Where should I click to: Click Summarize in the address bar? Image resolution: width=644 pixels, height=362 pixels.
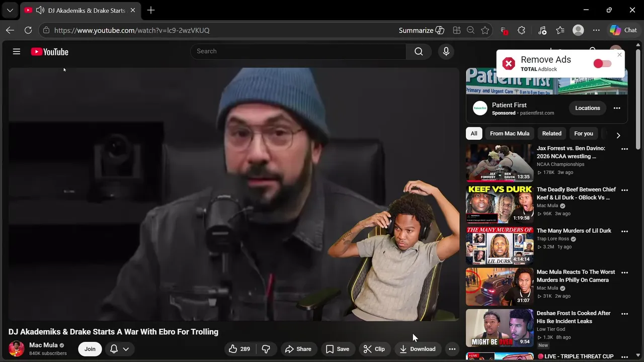(x=421, y=30)
